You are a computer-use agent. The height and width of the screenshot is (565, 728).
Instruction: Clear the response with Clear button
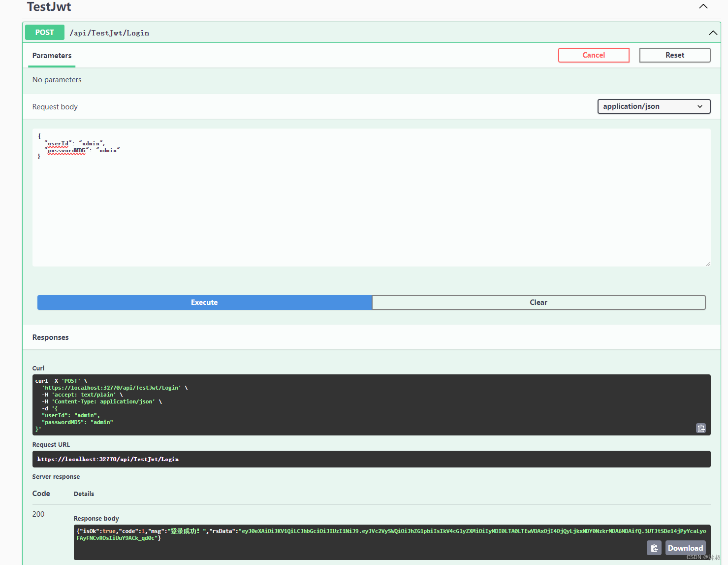click(538, 302)
